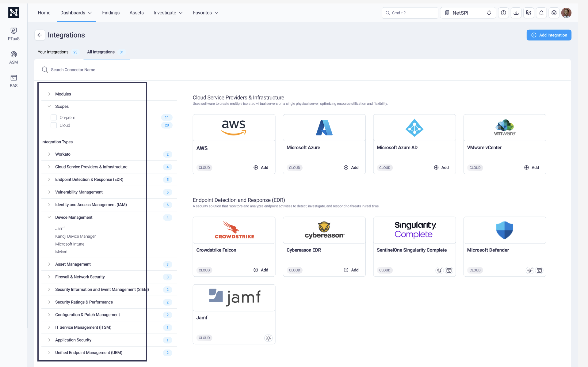Go to the Home menu item
The width and height of the screenshot is (588, 367).
(44, 13)
